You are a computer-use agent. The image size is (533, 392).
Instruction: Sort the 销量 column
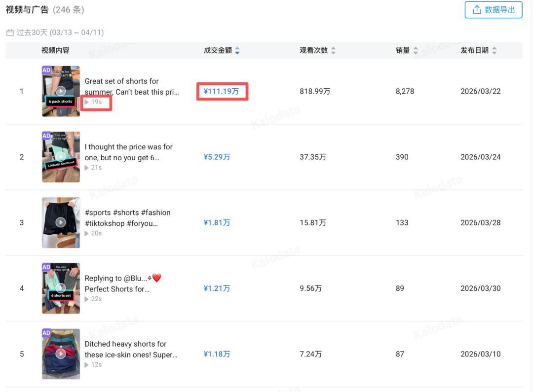coord(416,50)
